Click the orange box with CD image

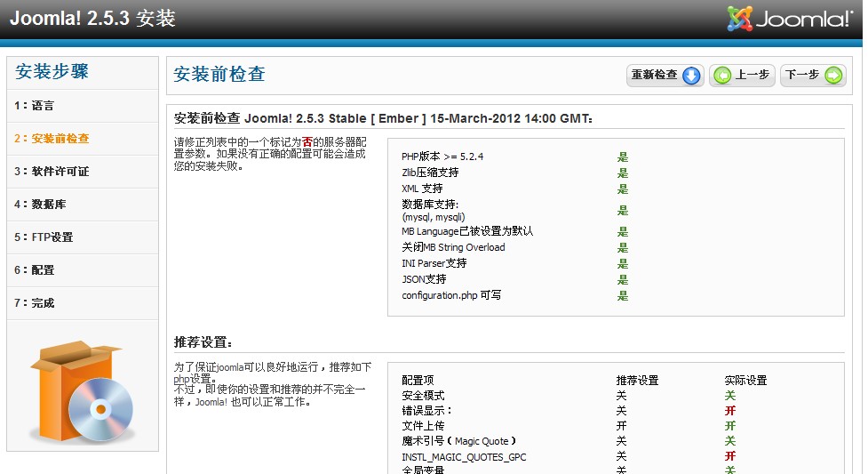(83, 392)
